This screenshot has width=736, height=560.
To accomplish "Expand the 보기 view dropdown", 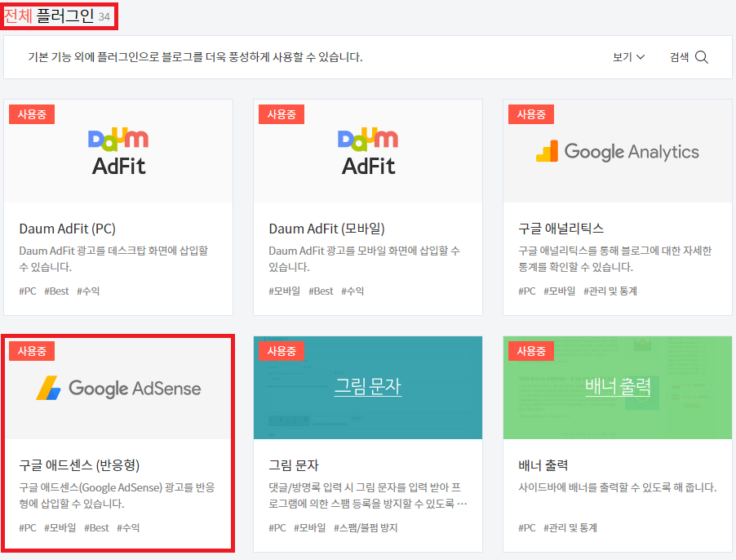I will pyautogui.click(x=628, y=57).
